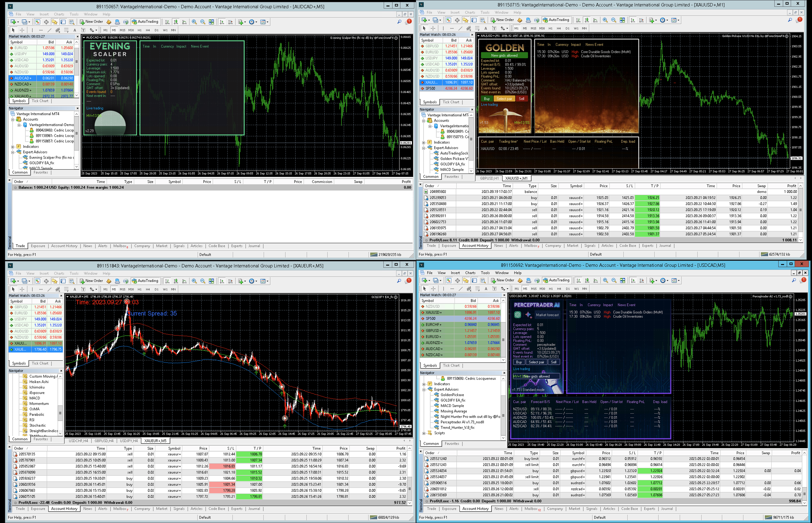Switch to Journal tab in AUDCAD window
The width and height of the screenshot is (812, 523).
click(x=254, y=246)
